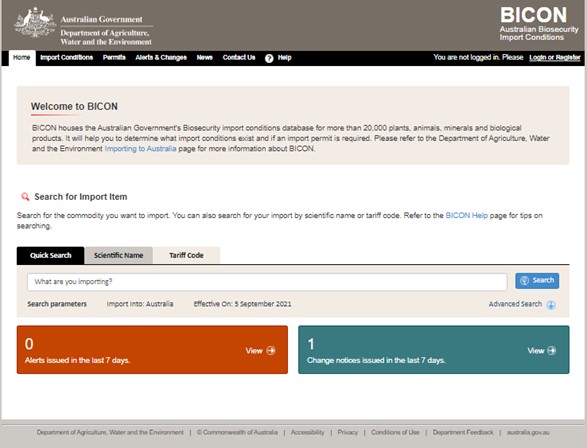
Task: Open Department of Agriculture footer link
Action: pyautogui.click(x=110, y=432)
